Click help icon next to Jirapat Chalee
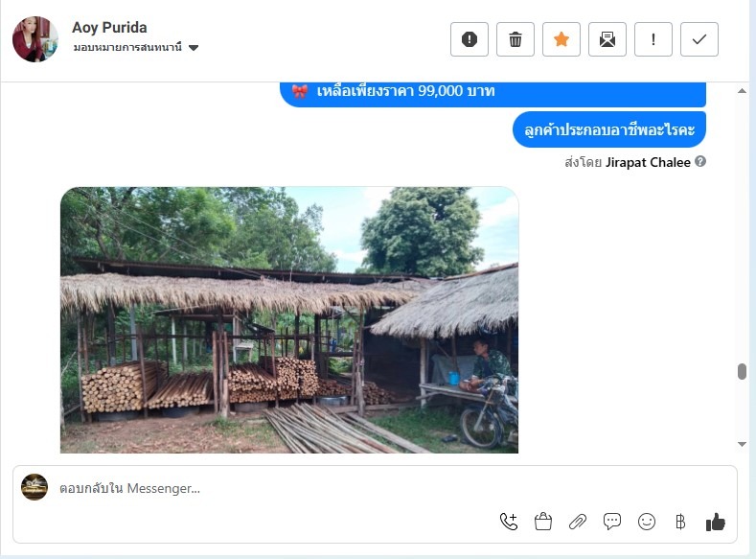Screen dimensions: 756x559 point(700,162)
